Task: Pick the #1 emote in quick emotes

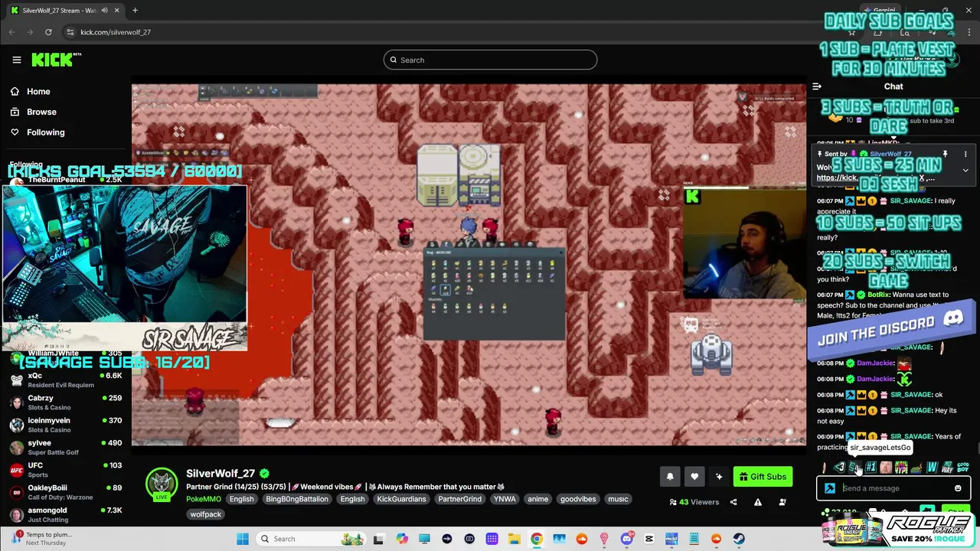Action: click(871, 467)
